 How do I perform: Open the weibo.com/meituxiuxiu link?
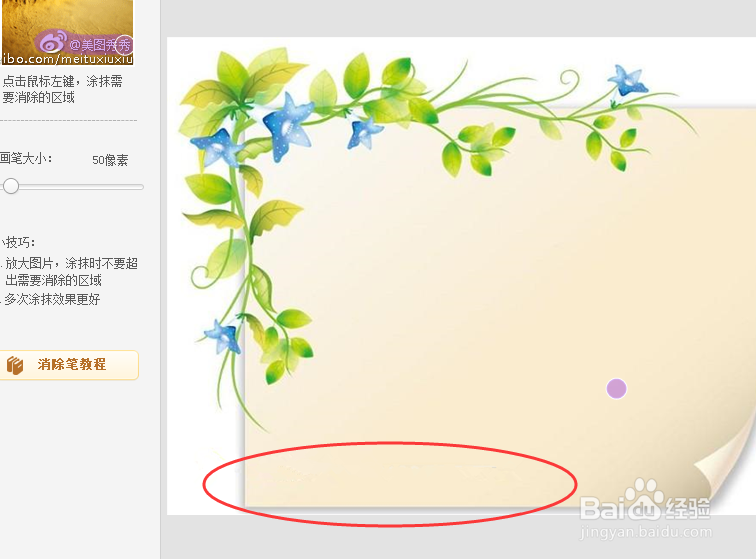pos(67,59)
